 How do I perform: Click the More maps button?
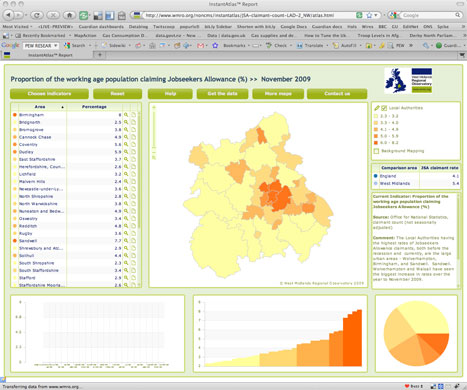[x=278, y=94]
